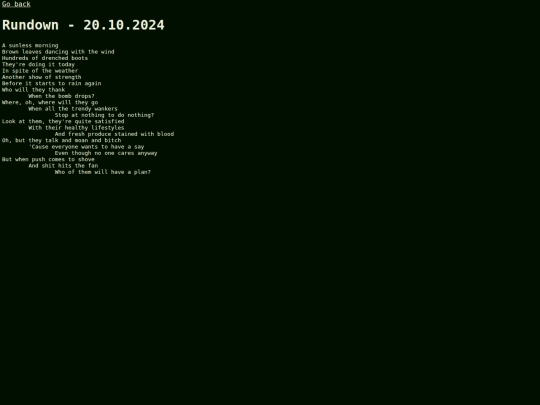Click 'When all the trendy wankers' line

(73, 109)
